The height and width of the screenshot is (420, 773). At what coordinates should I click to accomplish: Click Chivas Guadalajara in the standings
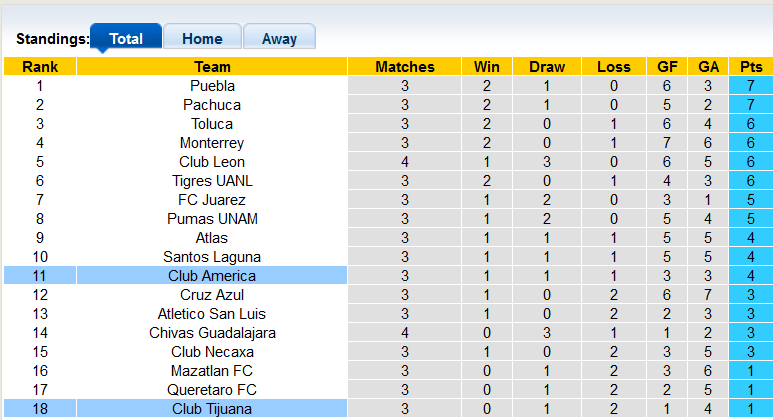click(212, 333)
